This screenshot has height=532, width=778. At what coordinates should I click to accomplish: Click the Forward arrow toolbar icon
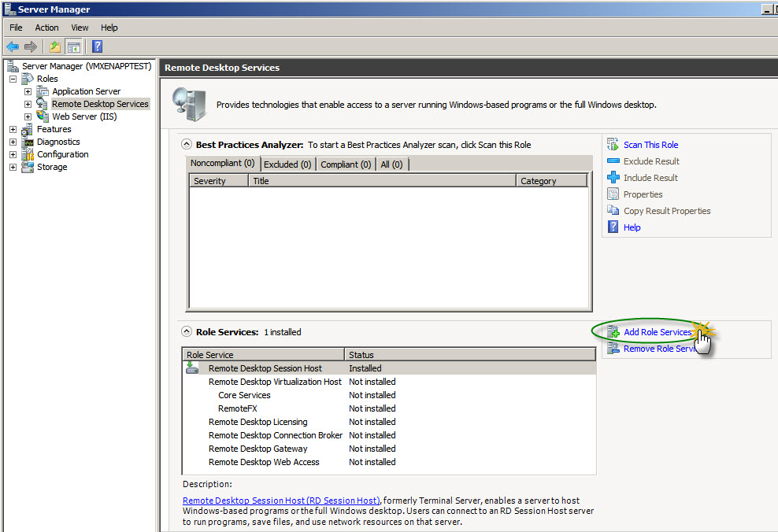(31, 46)
